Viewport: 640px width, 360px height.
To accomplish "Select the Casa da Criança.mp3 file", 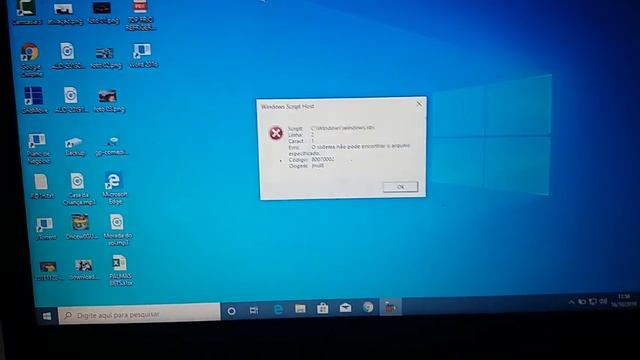I will [78, 189].
